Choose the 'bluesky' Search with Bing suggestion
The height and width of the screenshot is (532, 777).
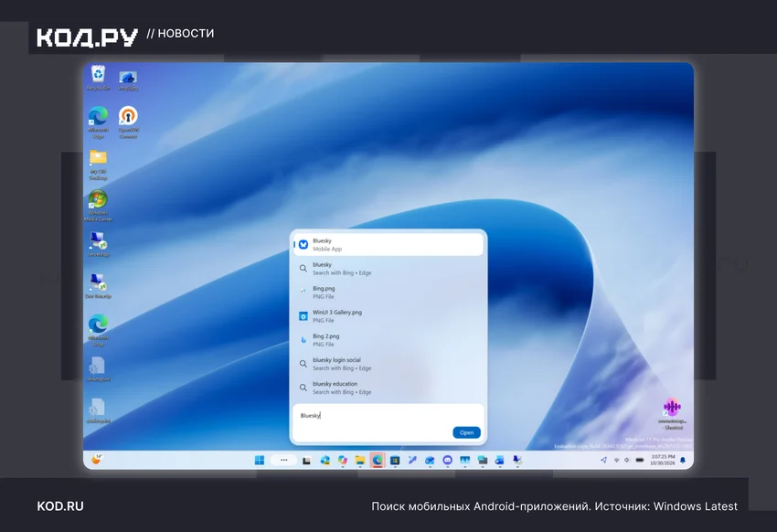tap(388, 269)
